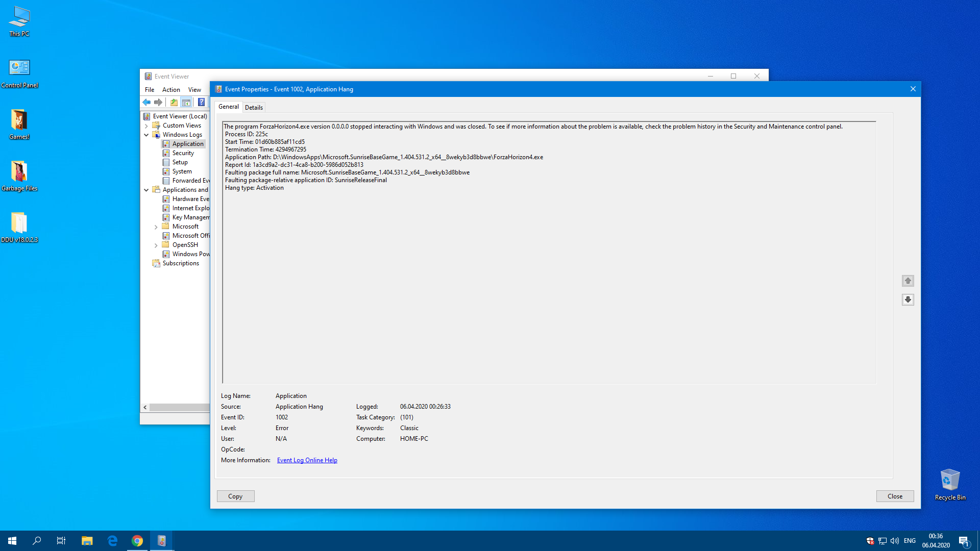The height and width of the screenshot is (551, 980).
Task: Click the Forward arrow toolbar icon
Action: [158, 102]
